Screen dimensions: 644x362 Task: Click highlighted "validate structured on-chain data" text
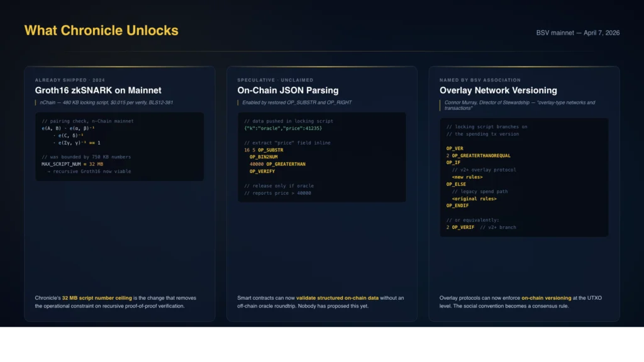click(x=340, y=297)
